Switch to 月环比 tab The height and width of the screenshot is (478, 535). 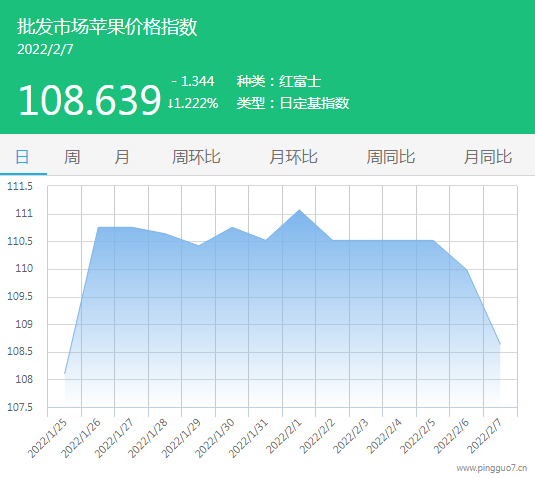click(293, 157)
